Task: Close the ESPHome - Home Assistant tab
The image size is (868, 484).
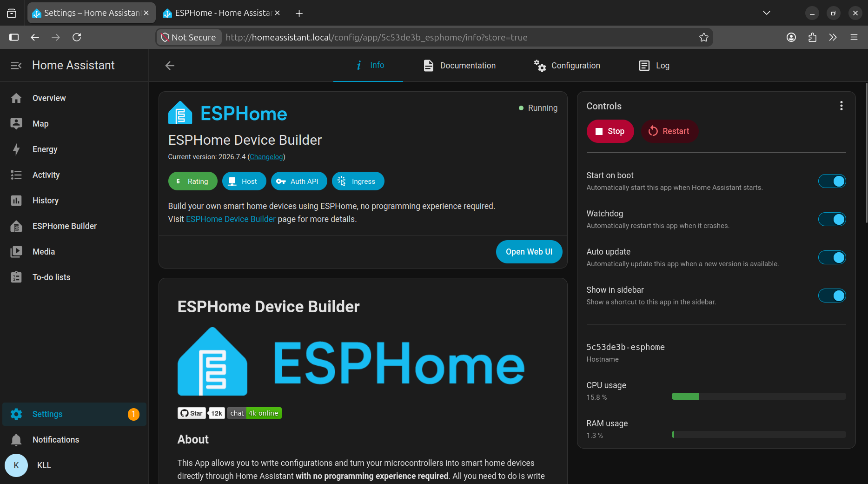Action: pyautogui.click(x=277, y=13)
